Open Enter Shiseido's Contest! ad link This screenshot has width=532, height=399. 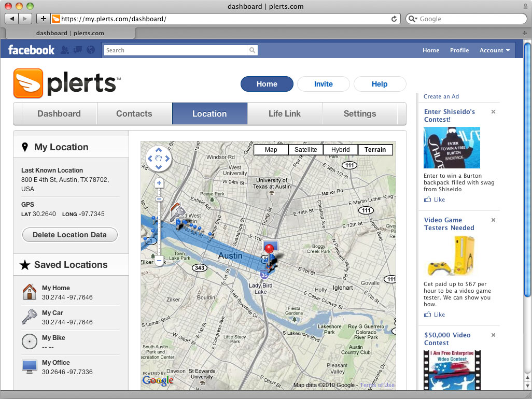[449, 115]
